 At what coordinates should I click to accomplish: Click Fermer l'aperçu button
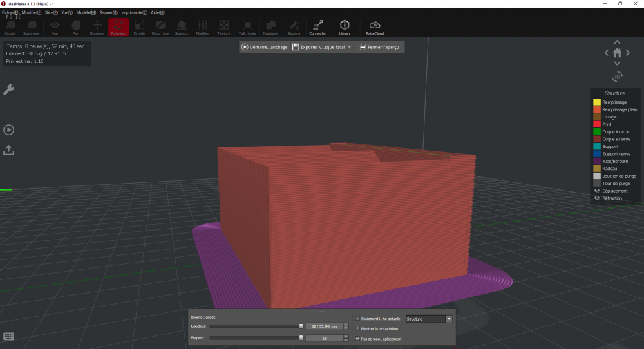pos(379,47)
